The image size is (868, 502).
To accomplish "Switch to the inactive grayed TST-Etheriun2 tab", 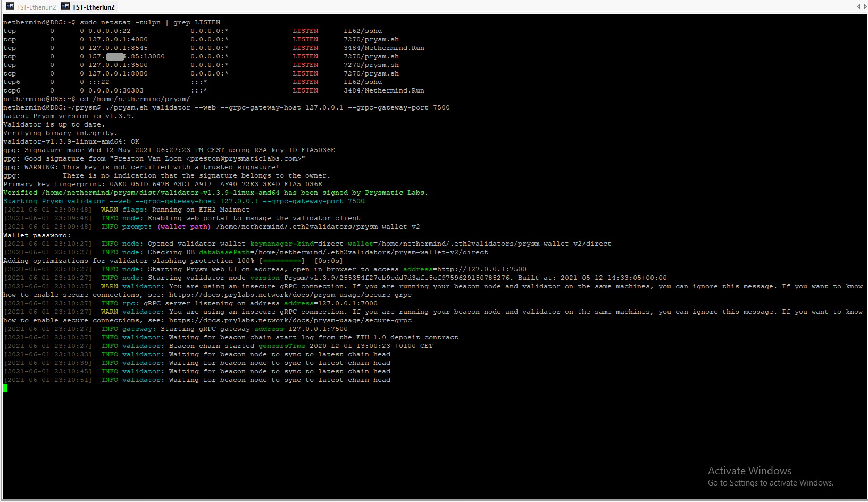I will coord(30,7).
